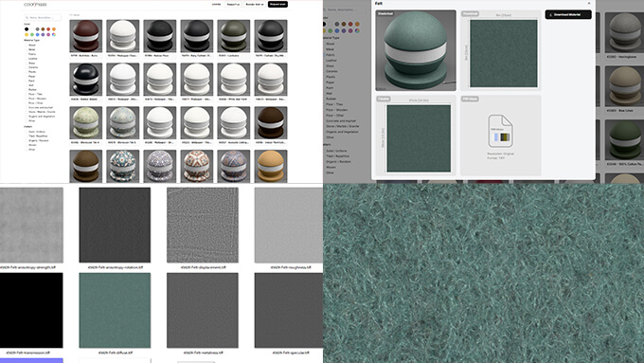Open the tan orange sphere thumbnail in bottom row

tap(271, 166)
